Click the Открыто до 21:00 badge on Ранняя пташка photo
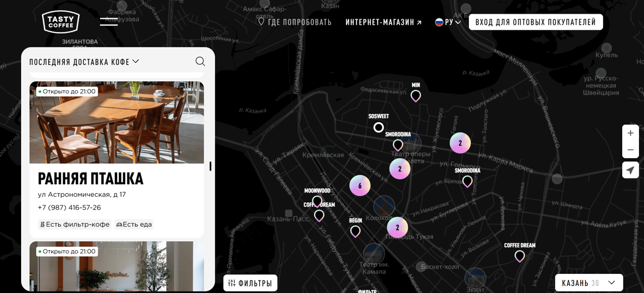This screenshot has height=293, width=644. 67,92
